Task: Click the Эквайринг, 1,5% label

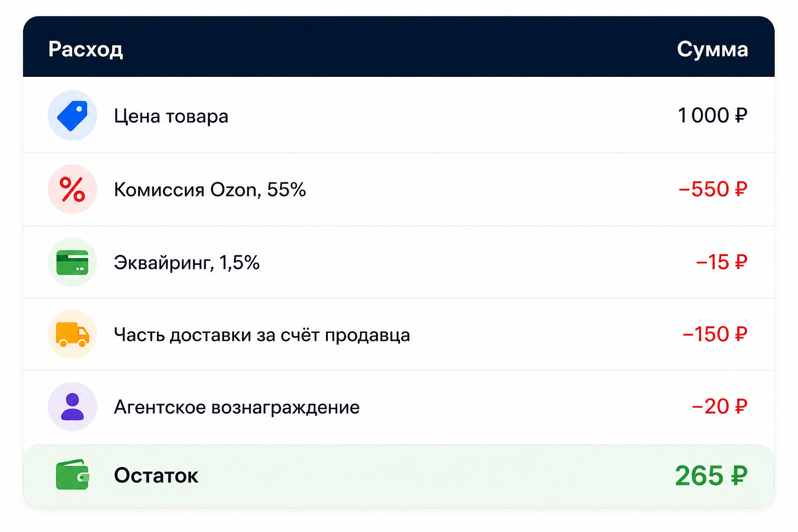Action: pos(187,263)
